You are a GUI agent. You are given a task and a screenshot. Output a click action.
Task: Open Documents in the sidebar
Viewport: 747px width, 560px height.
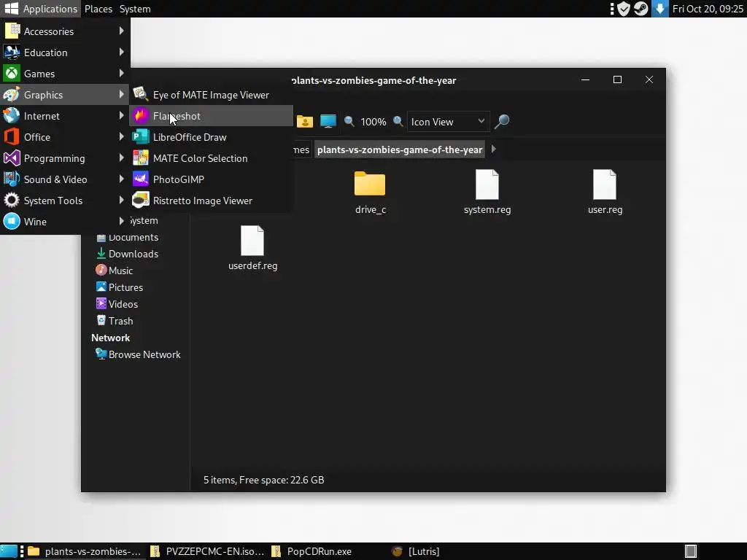click(127, 237)
